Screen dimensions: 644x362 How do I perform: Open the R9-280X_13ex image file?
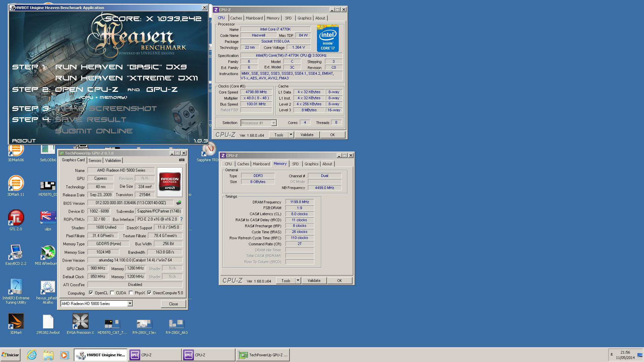pos(145,326)
